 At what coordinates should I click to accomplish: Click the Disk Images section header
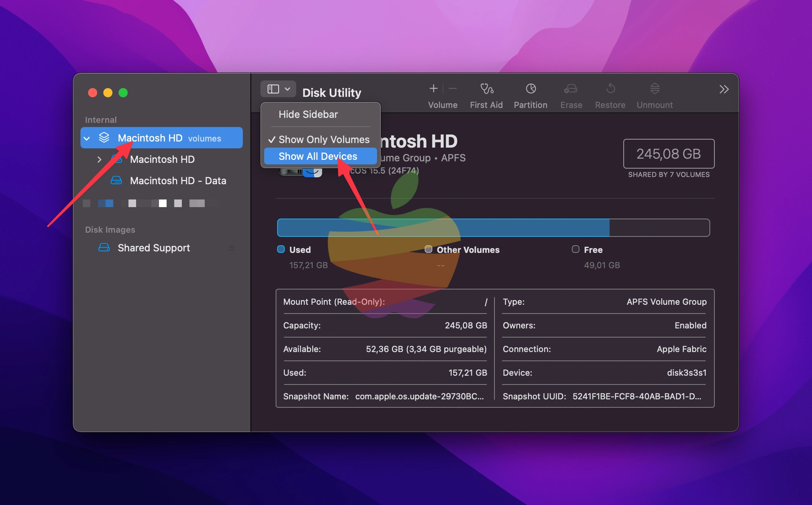110,230
